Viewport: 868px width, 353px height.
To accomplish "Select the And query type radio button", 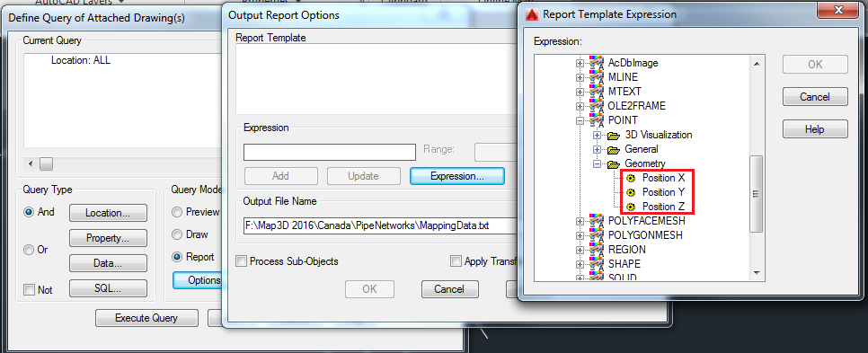I will 29,213.
